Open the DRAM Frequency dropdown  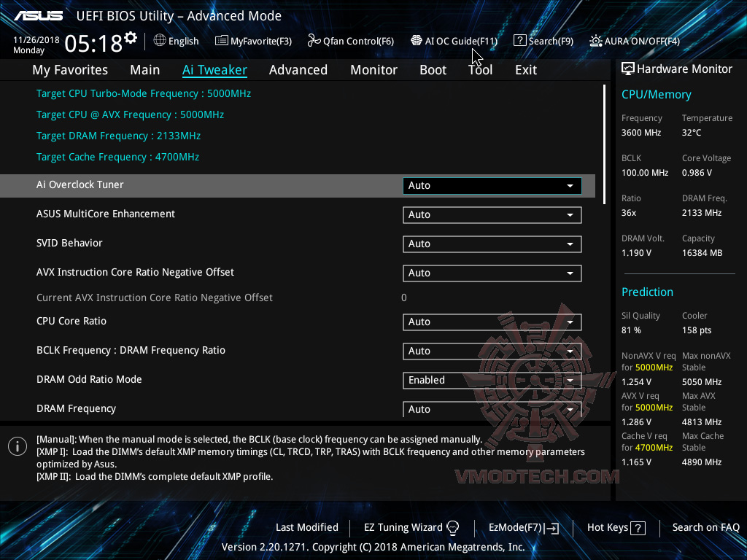click(492, 409)
